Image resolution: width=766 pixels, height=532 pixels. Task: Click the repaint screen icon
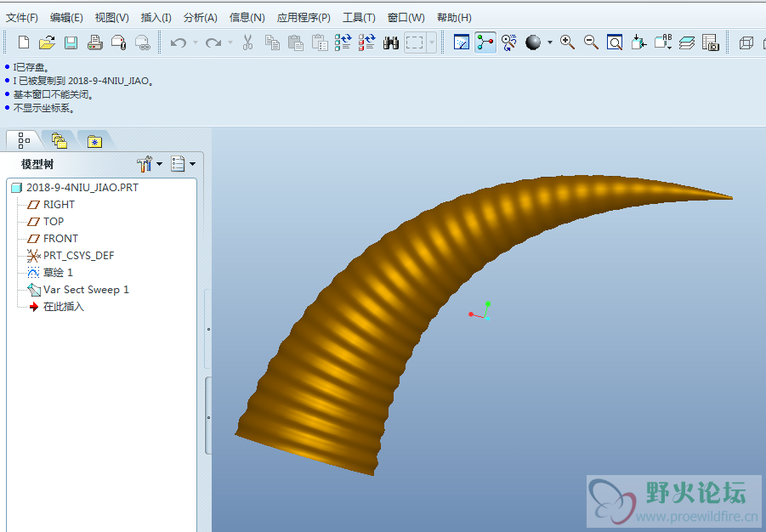point(462,42)
